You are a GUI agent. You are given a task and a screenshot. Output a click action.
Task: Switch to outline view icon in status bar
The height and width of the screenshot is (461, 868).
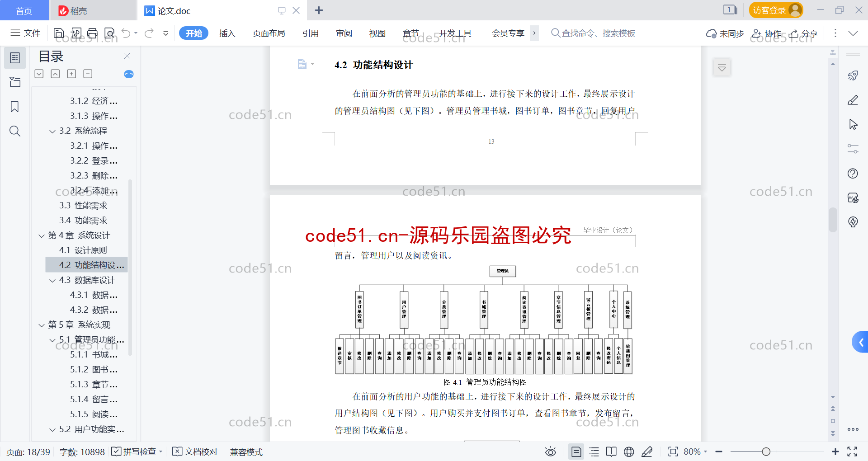(x=594, y=452)
